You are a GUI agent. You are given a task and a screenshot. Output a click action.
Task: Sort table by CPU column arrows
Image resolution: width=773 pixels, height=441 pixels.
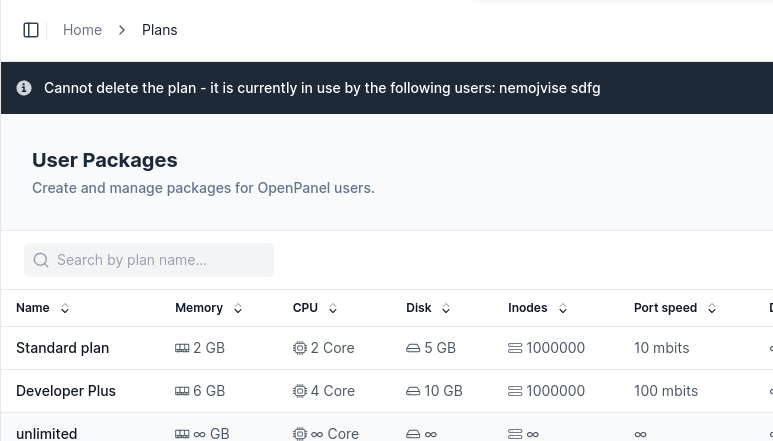pos(333,308)
